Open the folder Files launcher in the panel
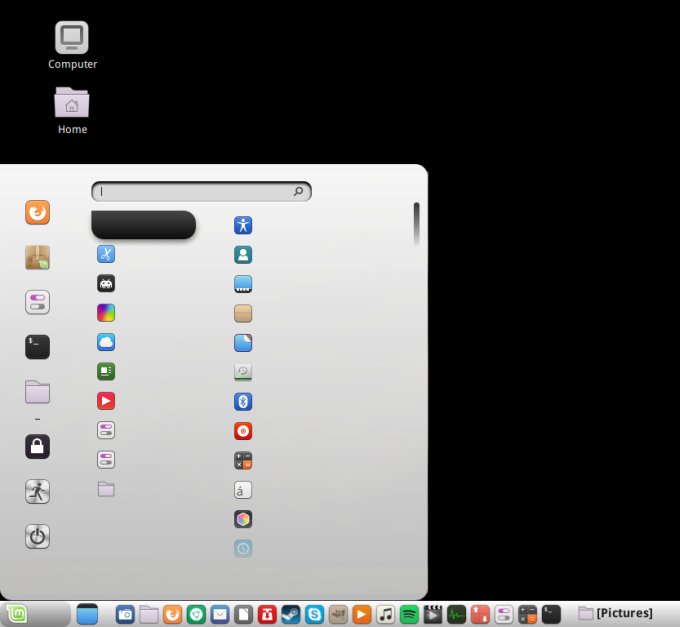The image size is (680, 627). [149, 614]
